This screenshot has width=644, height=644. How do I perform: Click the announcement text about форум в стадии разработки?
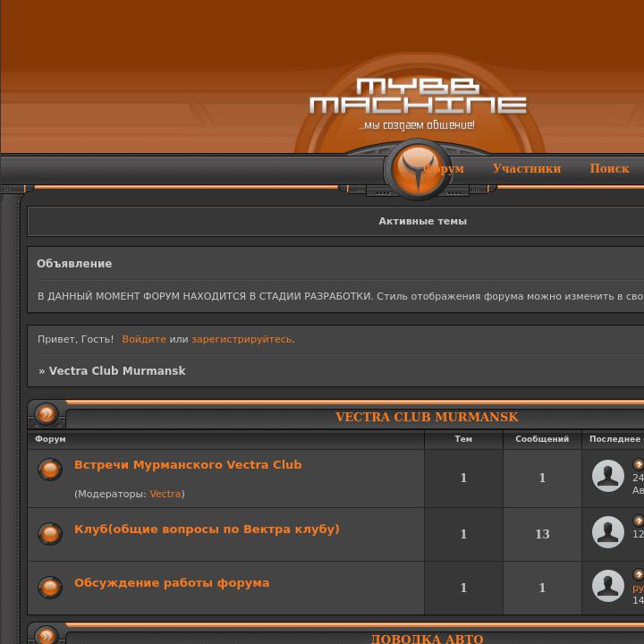coord(341,296)
